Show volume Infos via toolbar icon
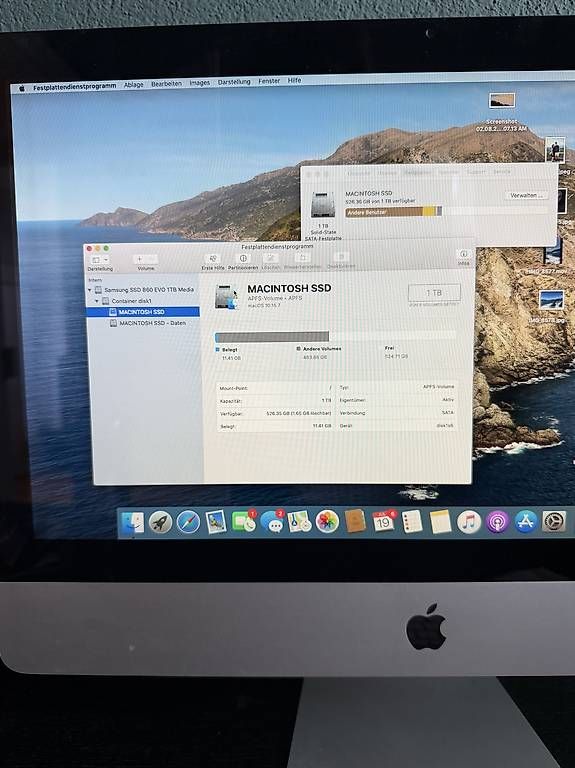 coord(463,254)
